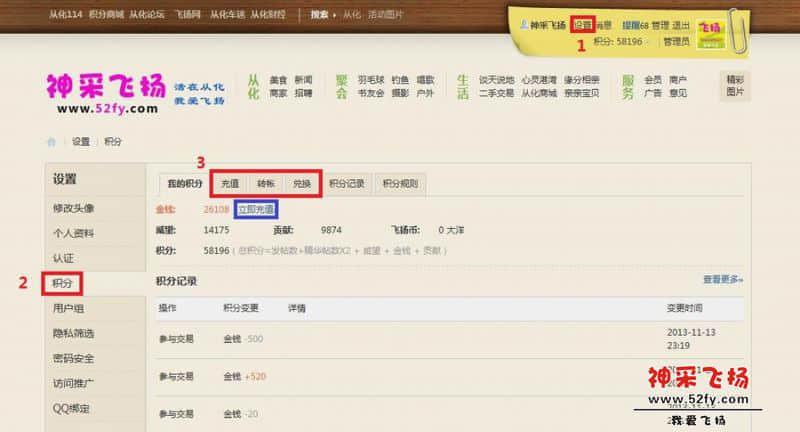The height and width of the screenshot is (432, 800).
Task: Expand the 搜索 dropdown arrow in top bar
Action: point(335,15)
